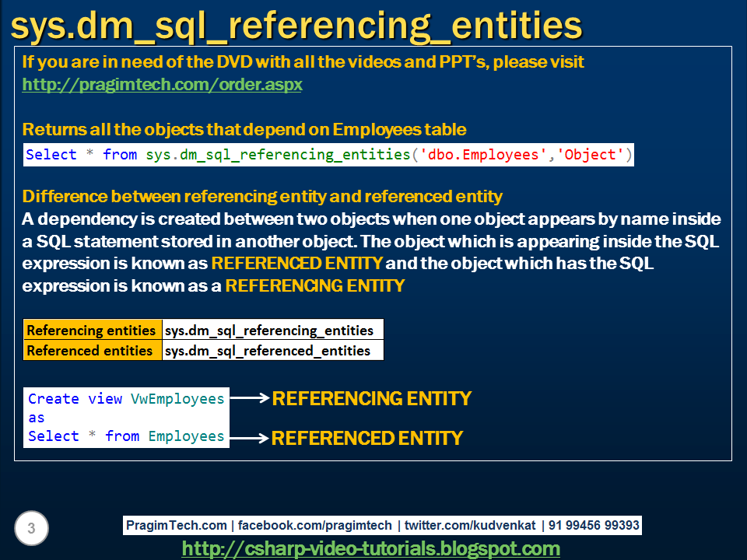This screenshot has width=747, height=560.
Task: Click the REFERENCED ENTITY label
Action: tap(366, 438)
